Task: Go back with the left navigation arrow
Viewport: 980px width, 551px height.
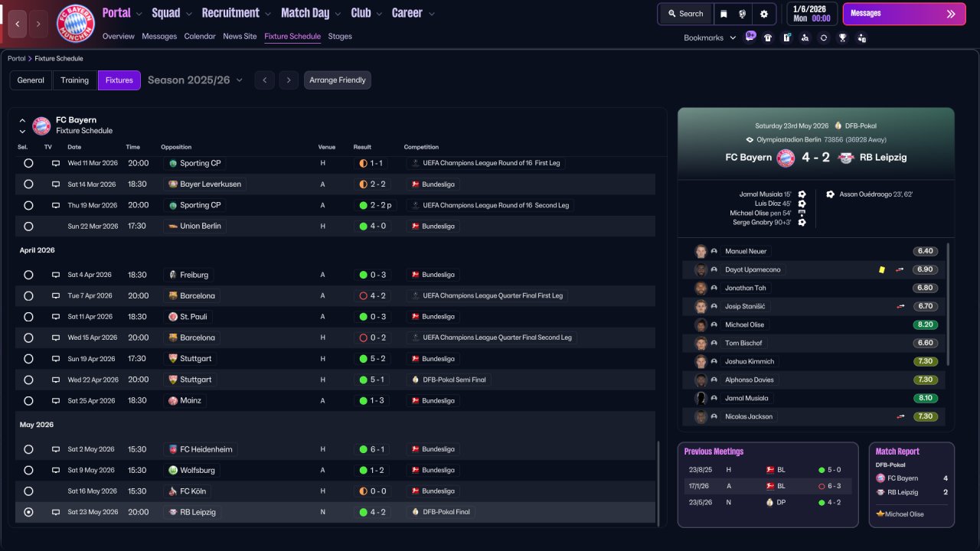Action: point(17,24)
